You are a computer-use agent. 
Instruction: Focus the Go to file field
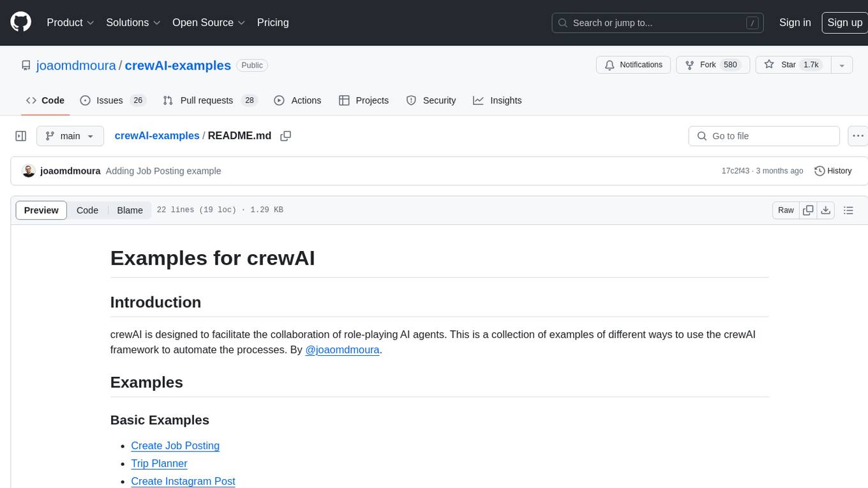pos(764,136)
